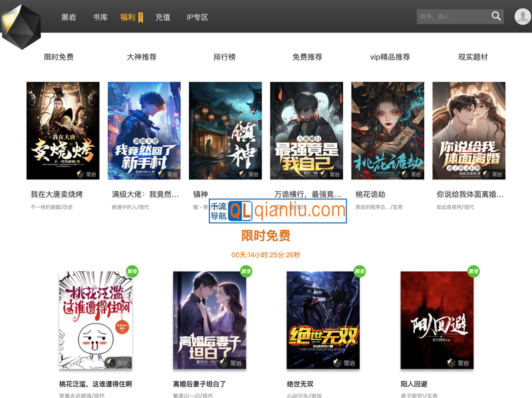Type in the 找书、找人 search field
Image resolution: width=532 pixels, height=398 pixels.
(452, 17)
